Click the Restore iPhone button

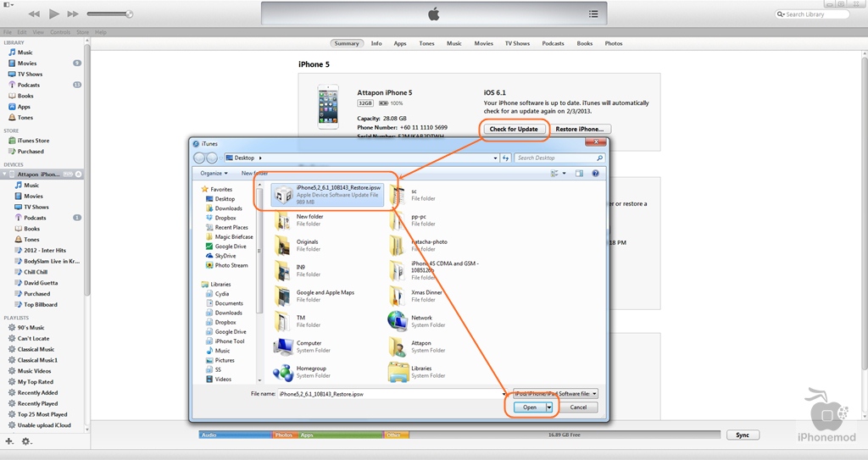click(x=580, y=129)
